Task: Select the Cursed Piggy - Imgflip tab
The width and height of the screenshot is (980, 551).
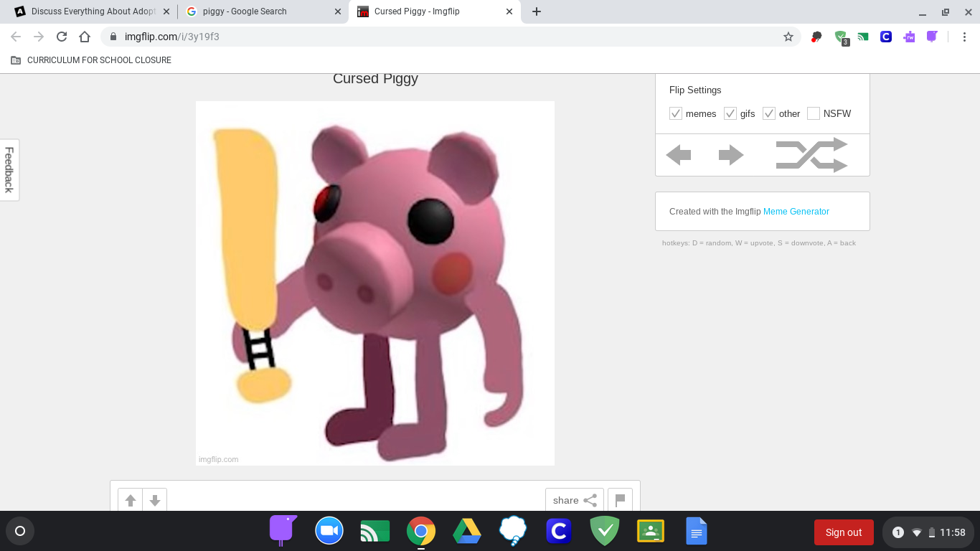Action: point(435,11)
